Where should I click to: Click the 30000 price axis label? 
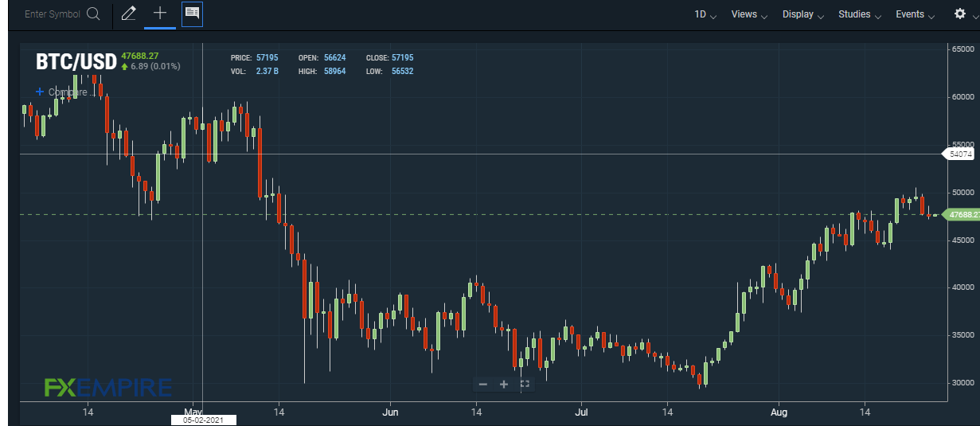point(964,382)
